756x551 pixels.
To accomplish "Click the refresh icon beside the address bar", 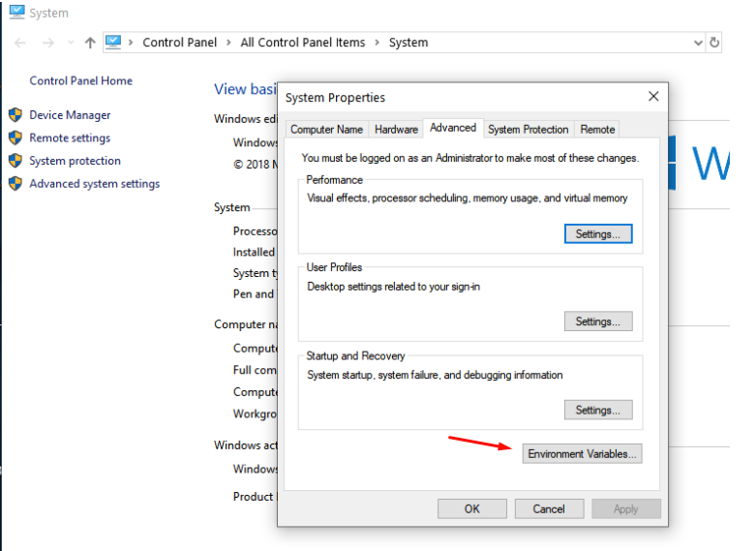I will [x=714, y=43].
